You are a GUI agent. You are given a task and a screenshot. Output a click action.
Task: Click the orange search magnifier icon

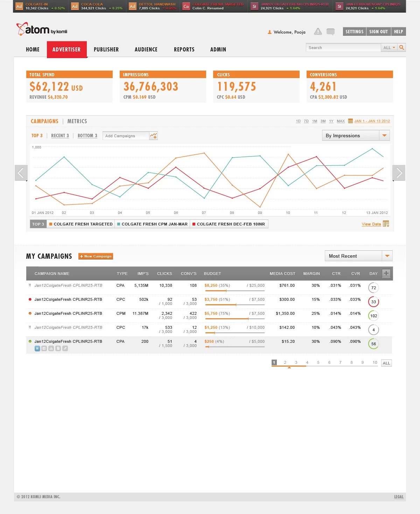point(401,48)
